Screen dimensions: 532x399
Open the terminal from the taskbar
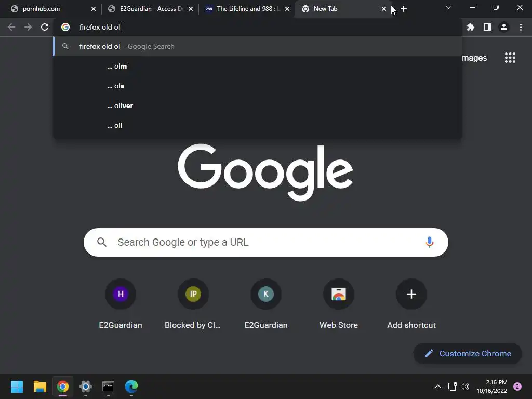pyautogui.click(x=108, y=387)
